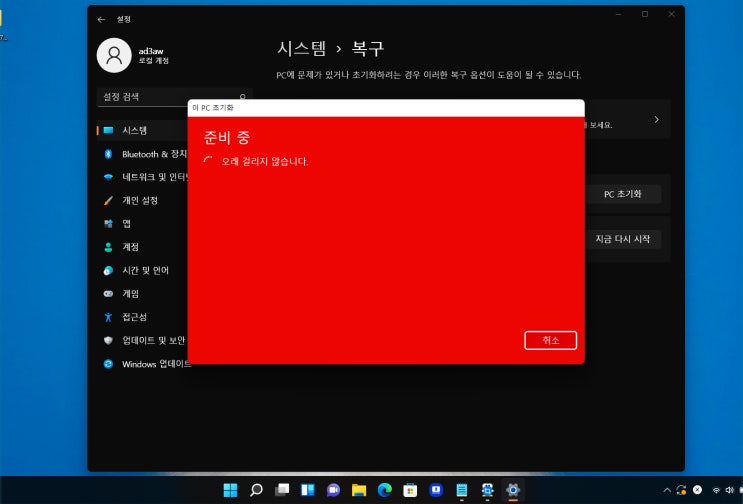
Task: Open taskbar Search magnifier
Action: click(x=256, y=490)
